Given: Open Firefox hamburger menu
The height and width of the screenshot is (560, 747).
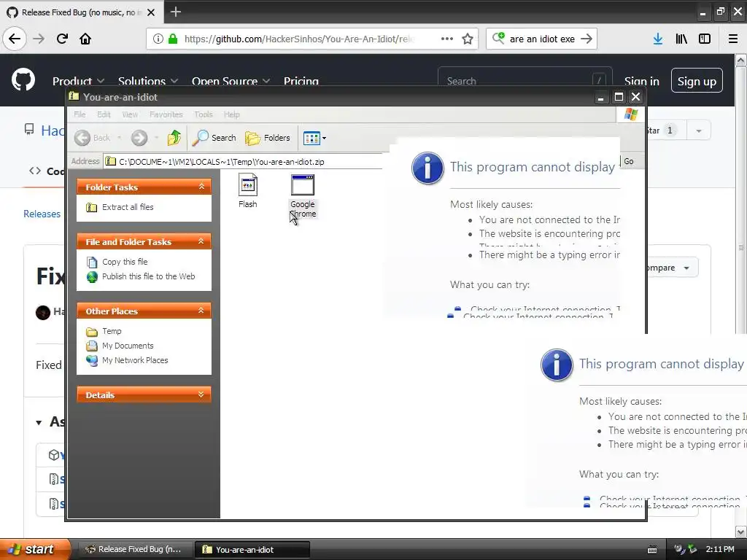Looking at the screenshot, I should [733, 39].
